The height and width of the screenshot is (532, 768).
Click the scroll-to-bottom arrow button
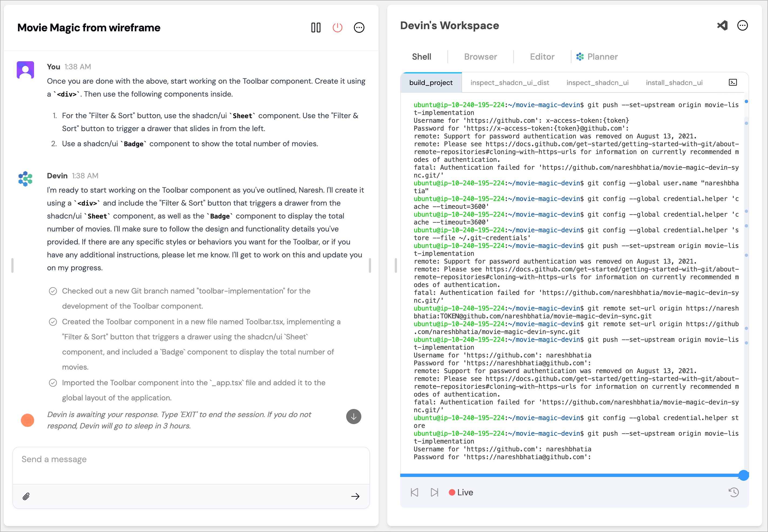point(354,417)
